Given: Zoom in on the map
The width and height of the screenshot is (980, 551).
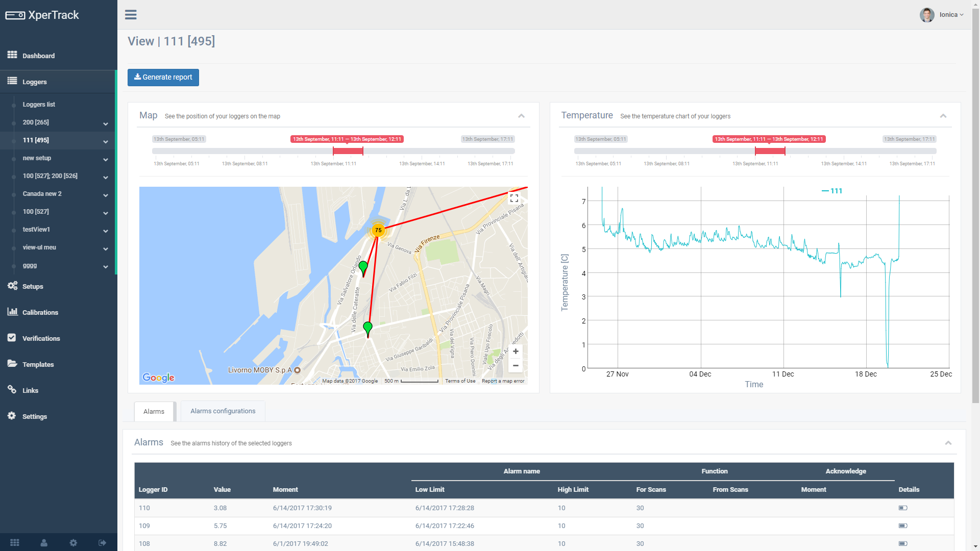Looking at the screenshot, I should 516,352.
